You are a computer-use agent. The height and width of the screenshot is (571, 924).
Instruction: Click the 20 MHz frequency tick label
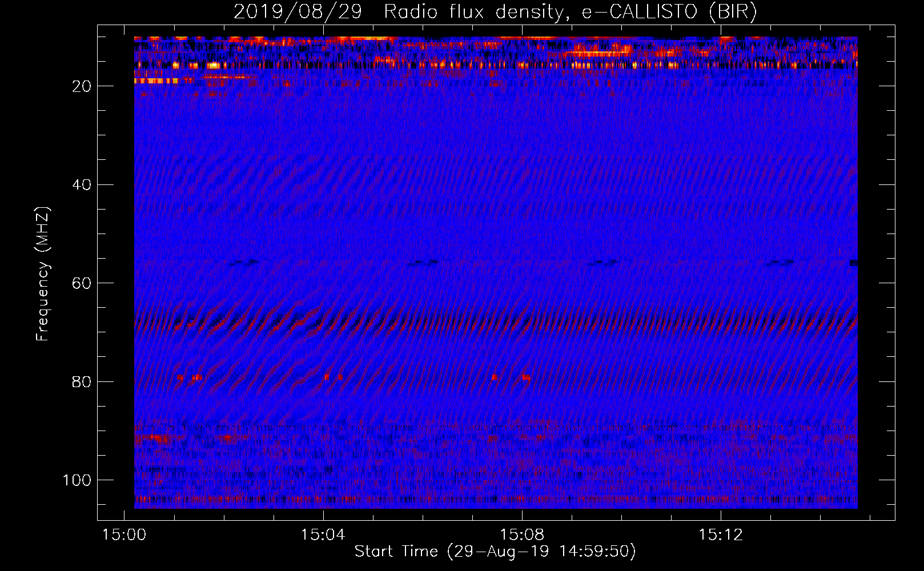click(x=82, y=86)
